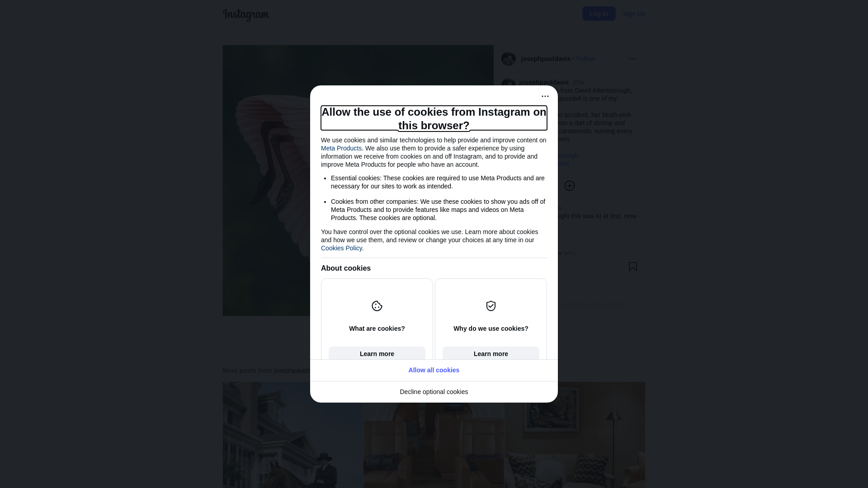Click the shield icon above Why do we use cookies

(x=491, y=306)
